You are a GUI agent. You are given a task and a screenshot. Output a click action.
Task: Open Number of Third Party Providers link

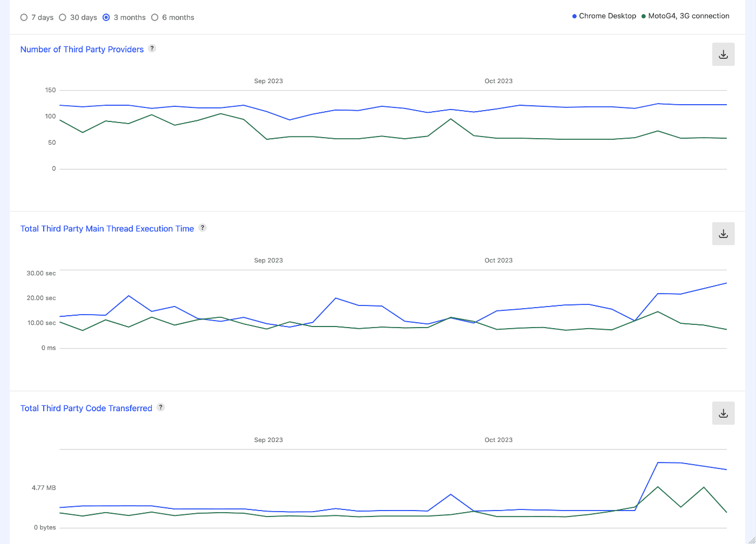click(82, 49)
